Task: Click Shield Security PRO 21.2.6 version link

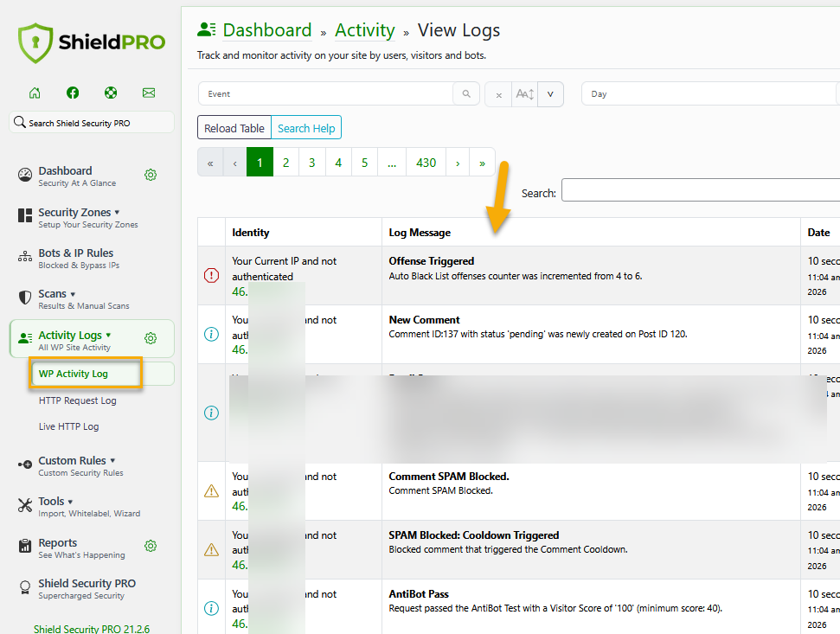Action: (x=92, y=629)
